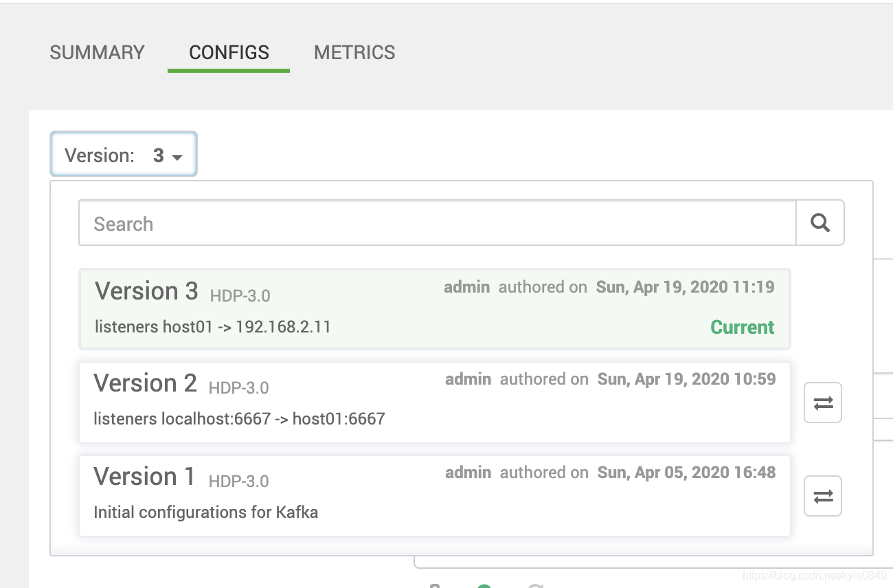This screenshot has width=893, height=588.
Task: Click date 'Sun, Apr 05, 2020 16:48'
Action: [x=686, y=473]
